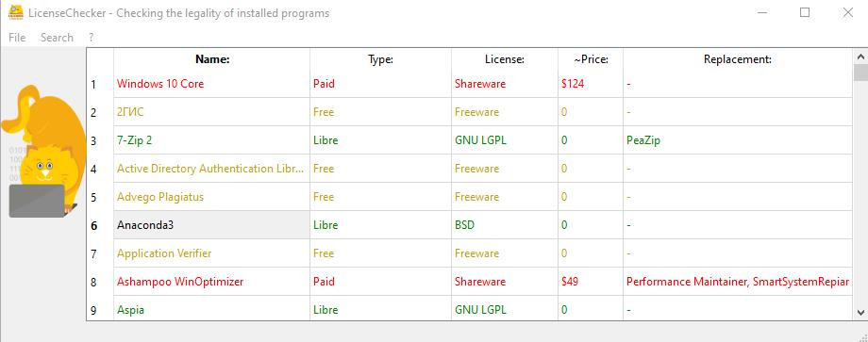Image resolution: width=868 pixels, height=342 pixels.
Task: Click row header number 1
Action: 100,84
